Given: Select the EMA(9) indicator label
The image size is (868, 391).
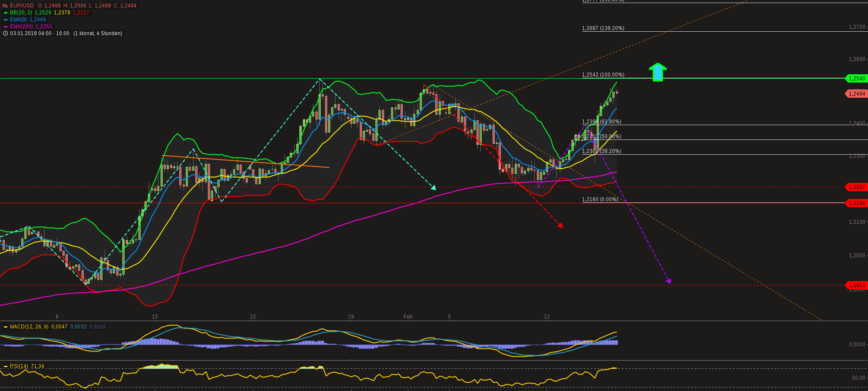Looking at the screenshot, I should [x=18, y=20].
